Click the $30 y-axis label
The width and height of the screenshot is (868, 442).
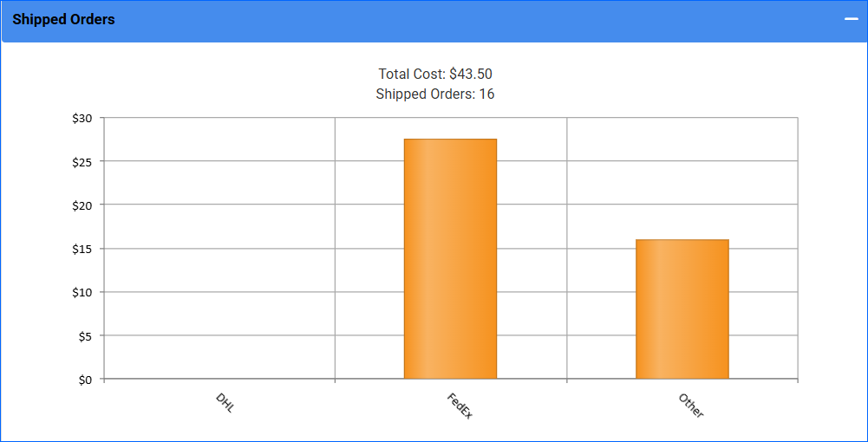[x=82, y=118]
